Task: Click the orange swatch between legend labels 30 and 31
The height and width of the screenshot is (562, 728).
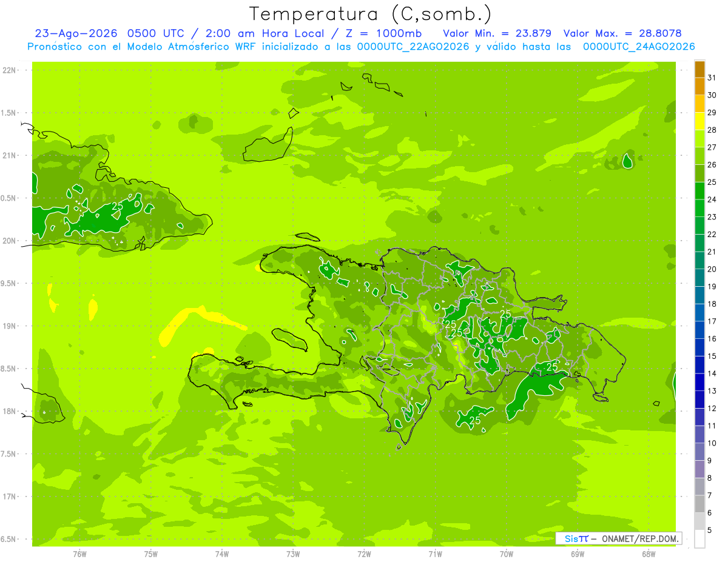Action: point(699,87)
